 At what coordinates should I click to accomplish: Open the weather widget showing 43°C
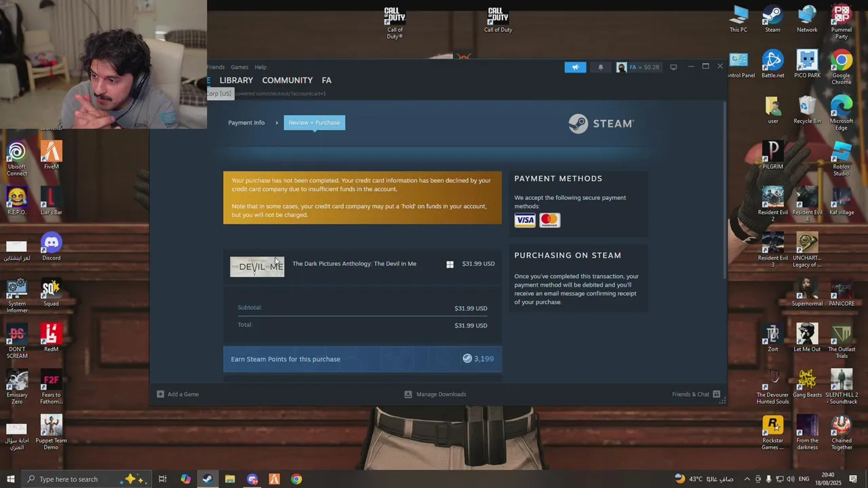(704, 479)
